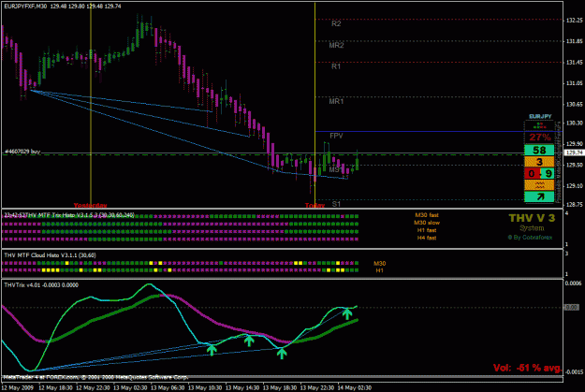The height and width of the screenshot is (392, 585).
Task: Click the red 27% reading
Action: (x=540, y=138)
